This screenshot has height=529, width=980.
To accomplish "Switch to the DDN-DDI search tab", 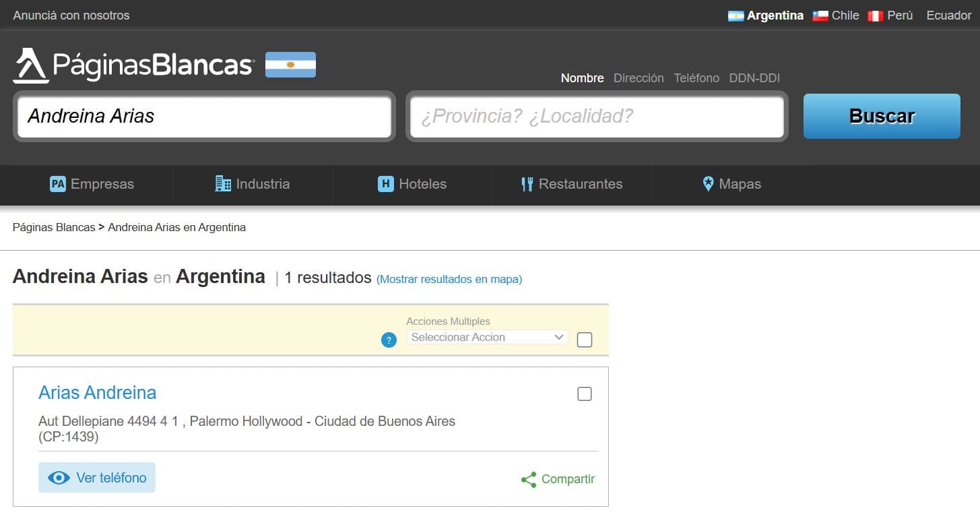I will [754, 78].
